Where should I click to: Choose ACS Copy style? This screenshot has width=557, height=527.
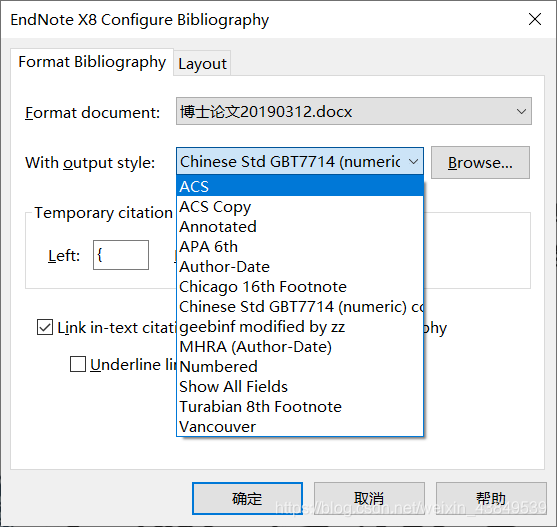pos(300,206)
